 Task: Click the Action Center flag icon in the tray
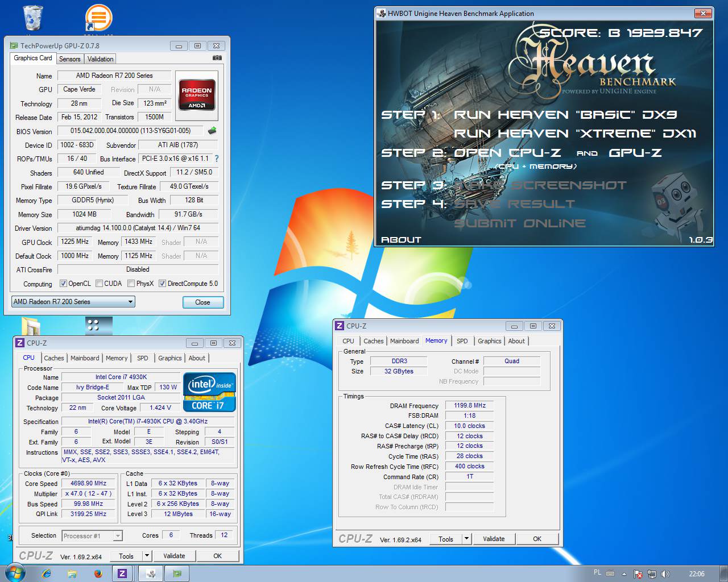pos(638,574)
